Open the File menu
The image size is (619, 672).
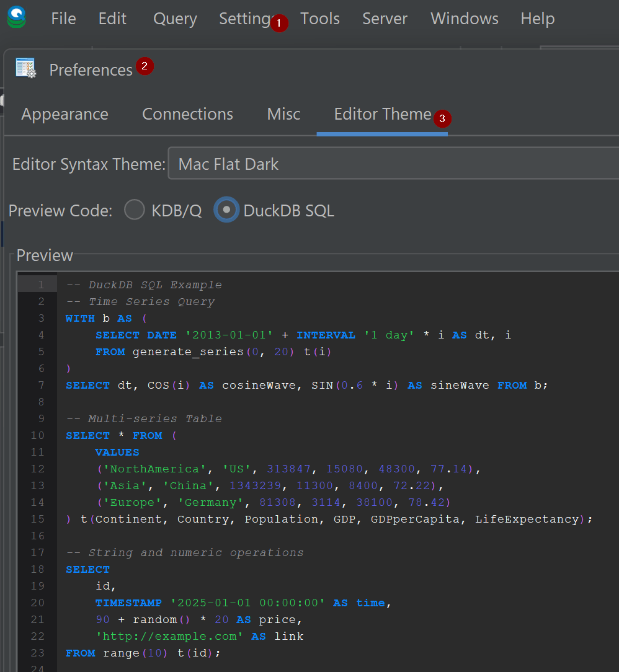63,19
